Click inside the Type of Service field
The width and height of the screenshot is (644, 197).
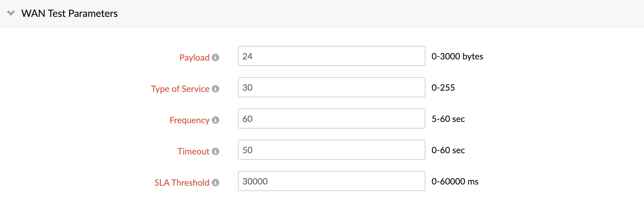[x=331, y=88]
